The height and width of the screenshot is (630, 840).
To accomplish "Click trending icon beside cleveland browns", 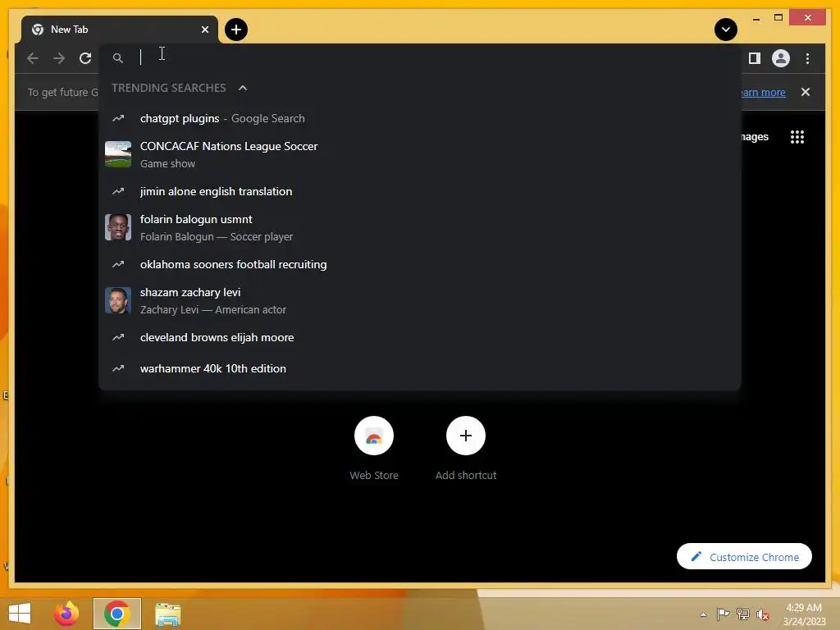I will point(118,337).
